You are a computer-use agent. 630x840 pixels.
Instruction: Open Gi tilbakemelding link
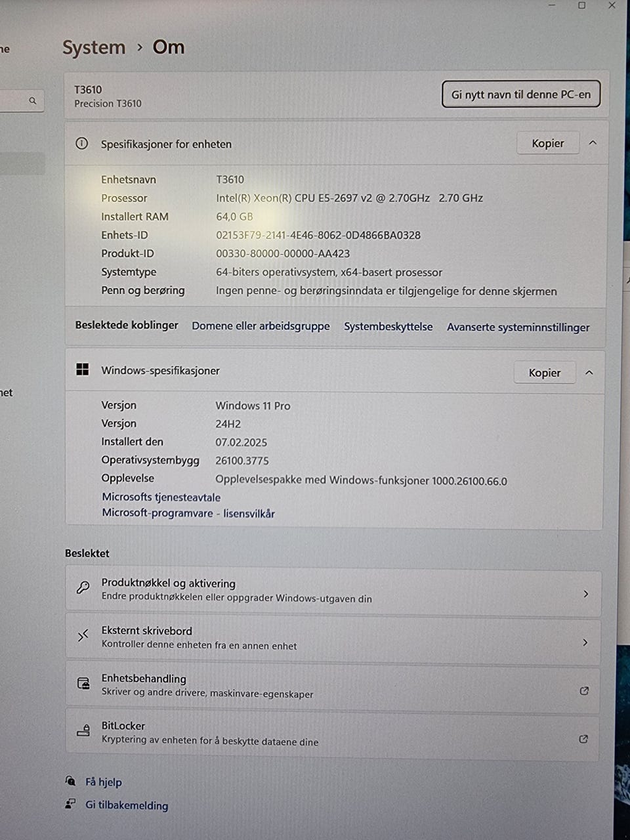[x=127, y=805]
